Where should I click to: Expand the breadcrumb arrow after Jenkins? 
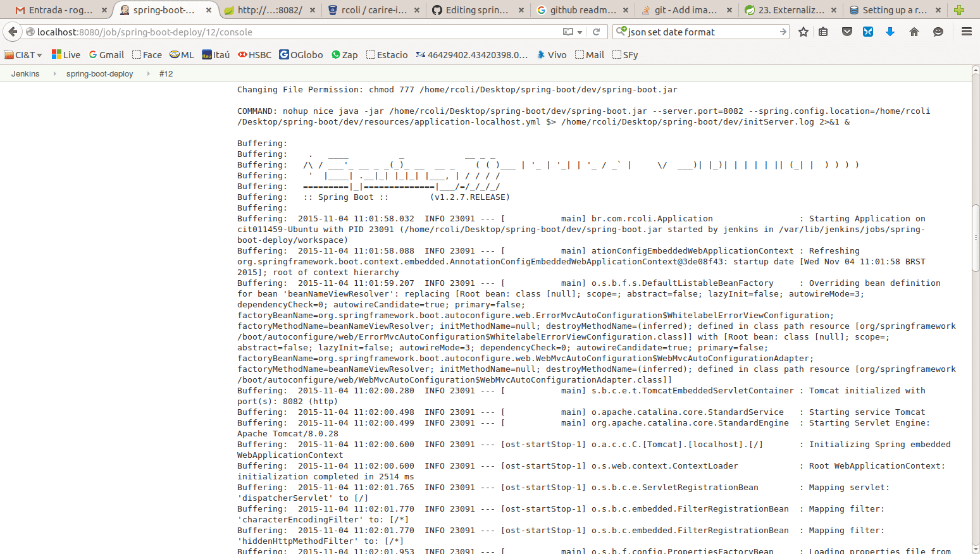coord(54,74)
